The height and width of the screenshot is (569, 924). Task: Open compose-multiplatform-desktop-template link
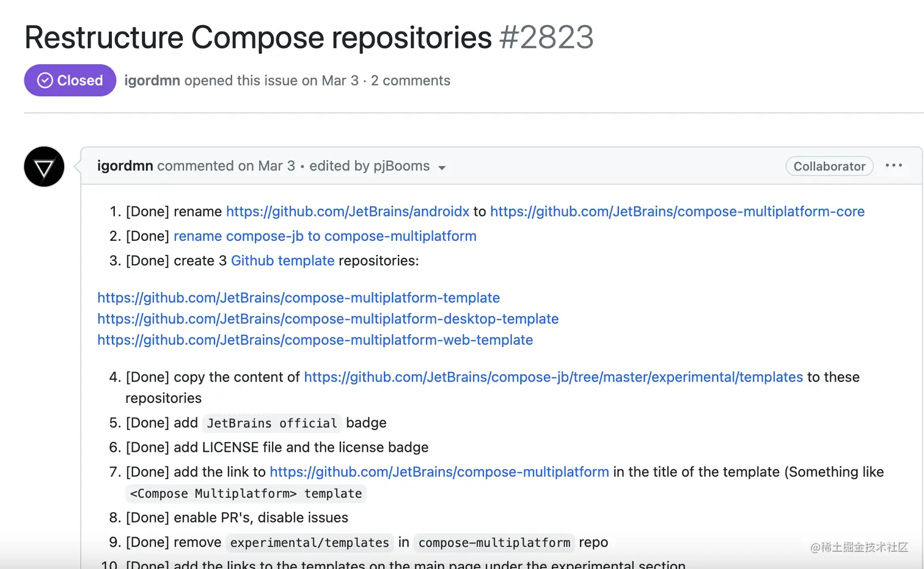(x=328, y=319)
